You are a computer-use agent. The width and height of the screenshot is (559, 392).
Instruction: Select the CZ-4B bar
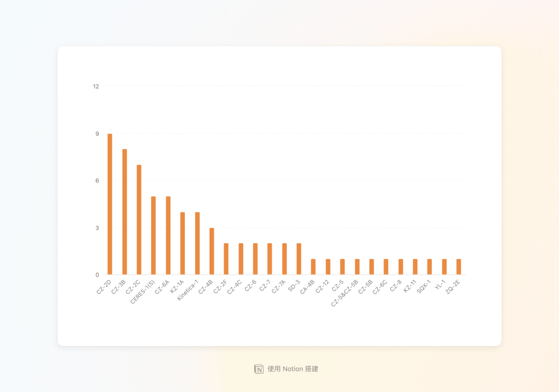(212, 251)
